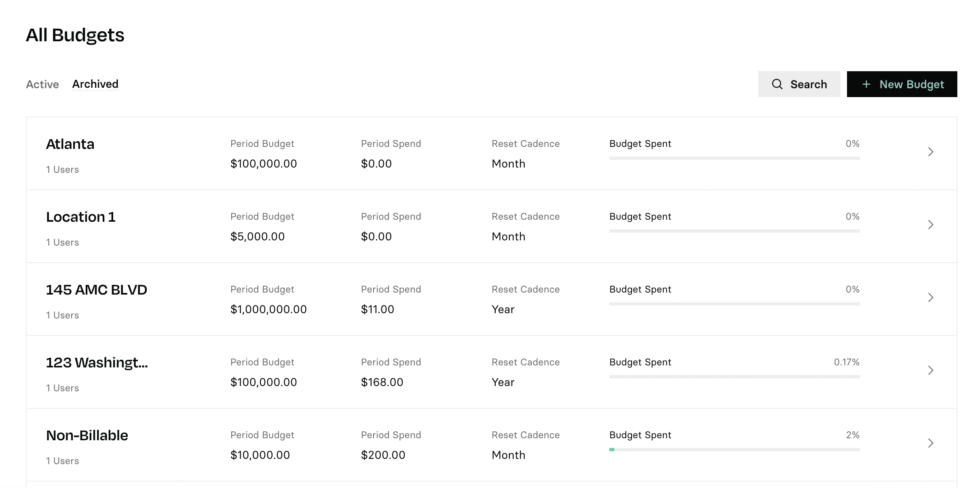The height and width of the screenshot is (488, 980).
Task: Switch to the Active tab
Action: coord(42,84)
